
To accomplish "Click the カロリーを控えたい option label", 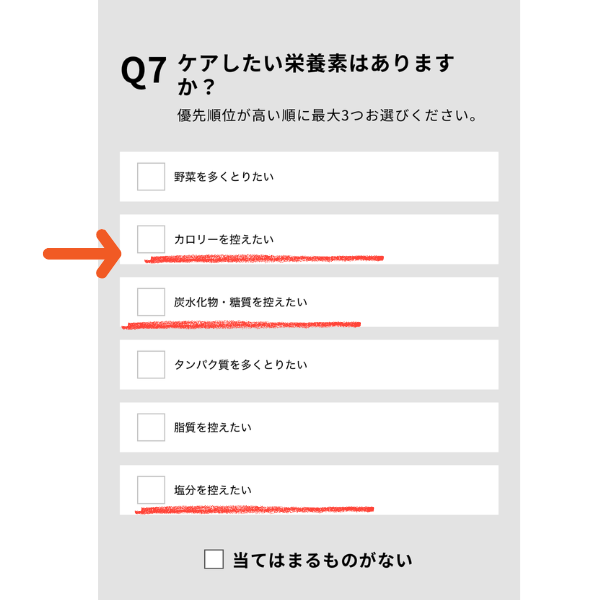I will click(223, 240).
